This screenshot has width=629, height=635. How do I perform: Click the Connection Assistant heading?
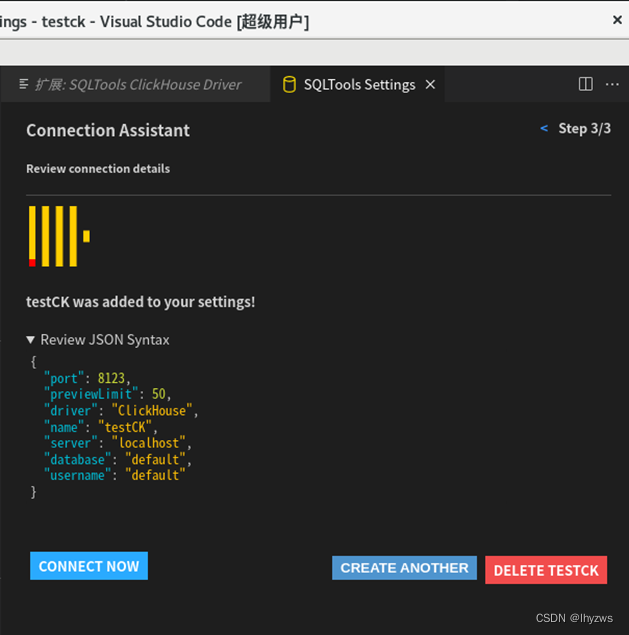coord(108,130)
